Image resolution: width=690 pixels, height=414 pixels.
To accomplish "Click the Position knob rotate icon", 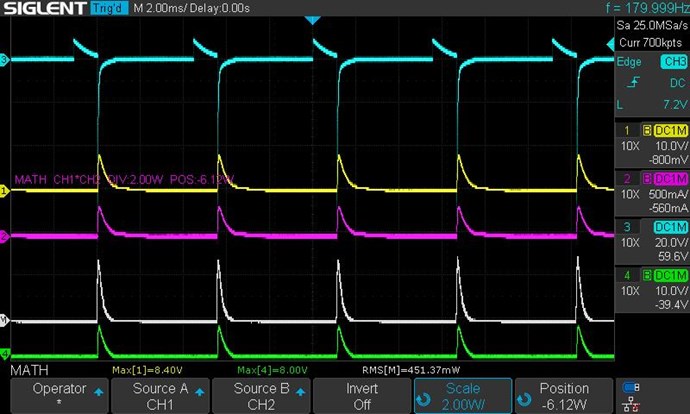I will click(524, 399).
